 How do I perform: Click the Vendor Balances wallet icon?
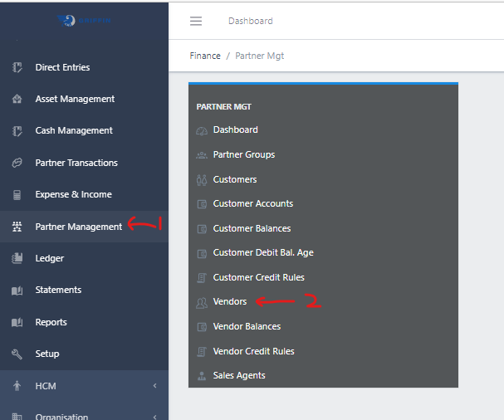pyautogui.click(x=202, y=327)
